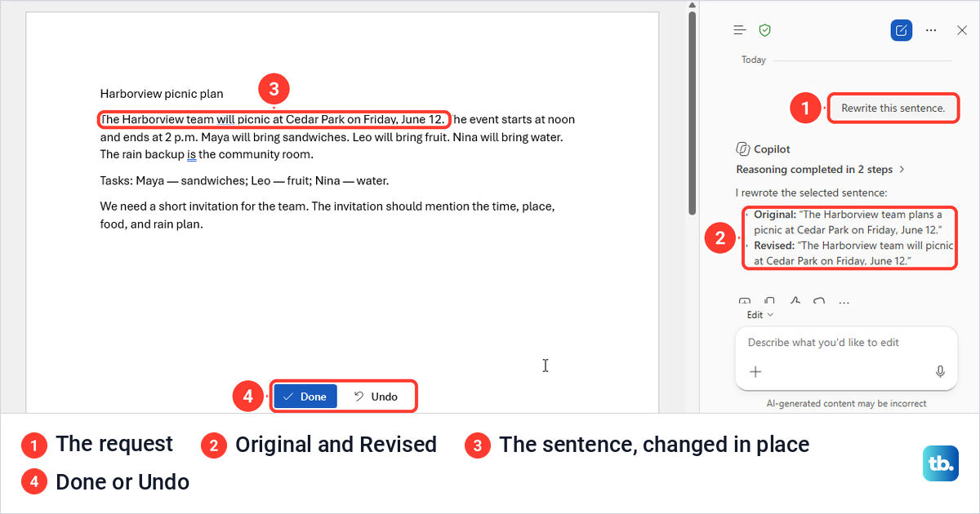The image size is (980, 514).
Task: Open the Edit mode dropdown
Action: (760, 315)
